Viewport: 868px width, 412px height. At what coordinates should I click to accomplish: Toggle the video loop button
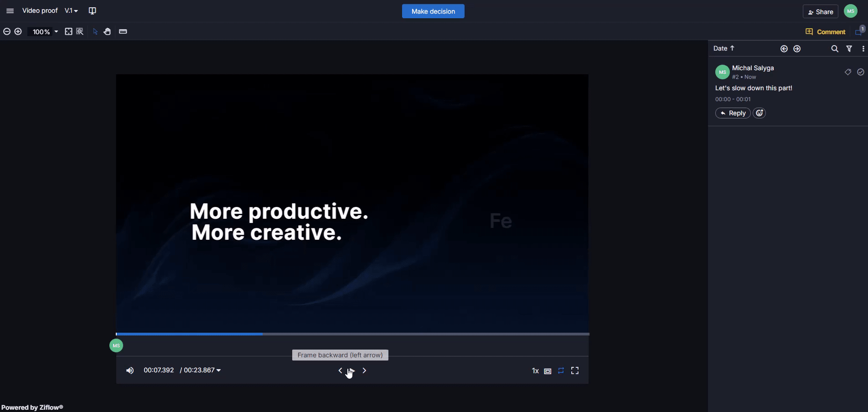coord(561,371)
